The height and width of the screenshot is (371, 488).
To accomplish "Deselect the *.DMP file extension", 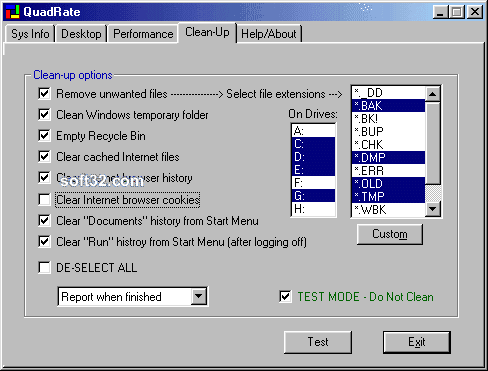I will tap(389, 158).
